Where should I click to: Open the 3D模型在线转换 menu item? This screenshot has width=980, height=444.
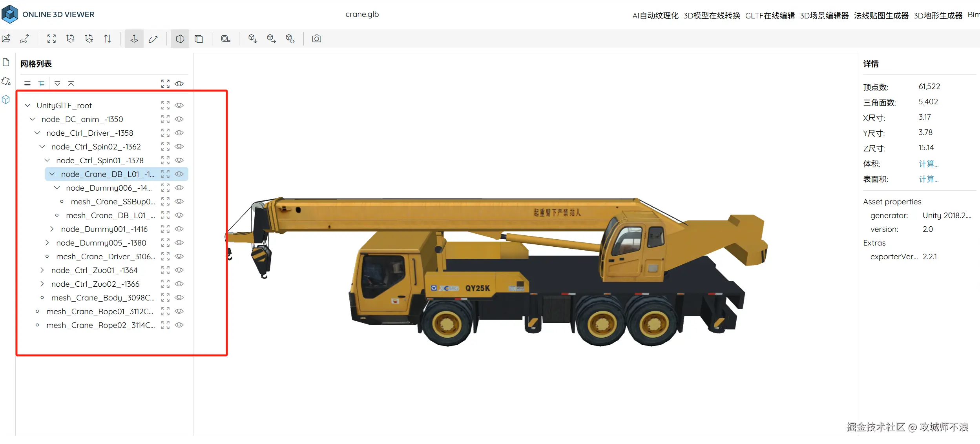(x=712, y=15)
